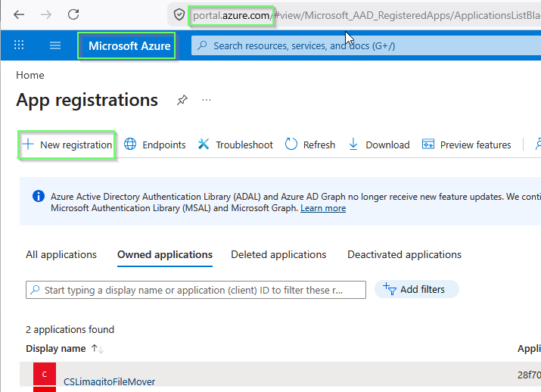
Task: Click Refresh in the App registrations toolbar
Action: tap(310, 145)
